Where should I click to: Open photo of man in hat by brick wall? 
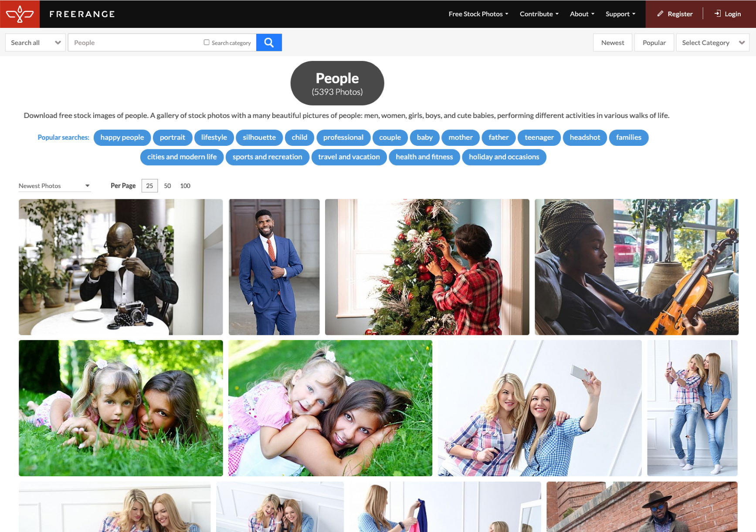(642, 507)
